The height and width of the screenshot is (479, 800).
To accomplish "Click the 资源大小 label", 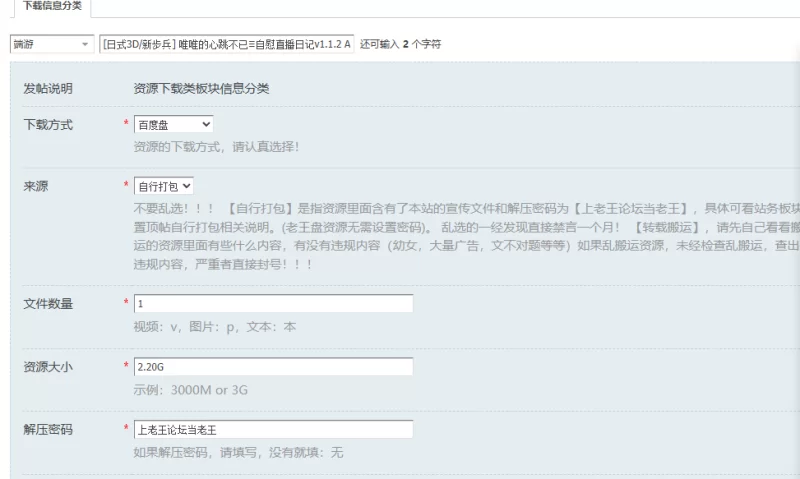I will (48, 367).
